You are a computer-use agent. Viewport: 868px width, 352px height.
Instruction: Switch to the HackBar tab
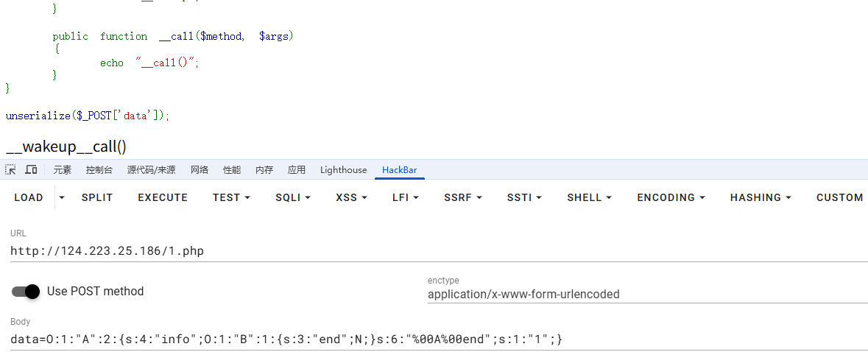tap(399, 170)
